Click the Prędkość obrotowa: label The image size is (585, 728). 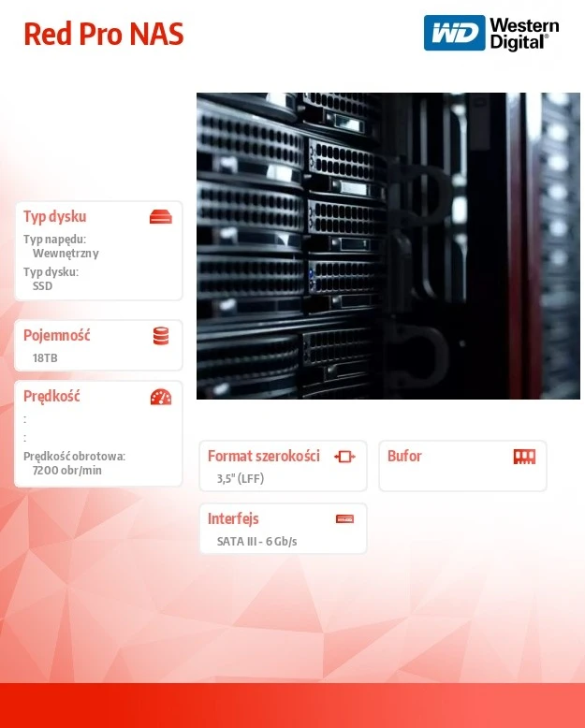click(x=74, y=456)
